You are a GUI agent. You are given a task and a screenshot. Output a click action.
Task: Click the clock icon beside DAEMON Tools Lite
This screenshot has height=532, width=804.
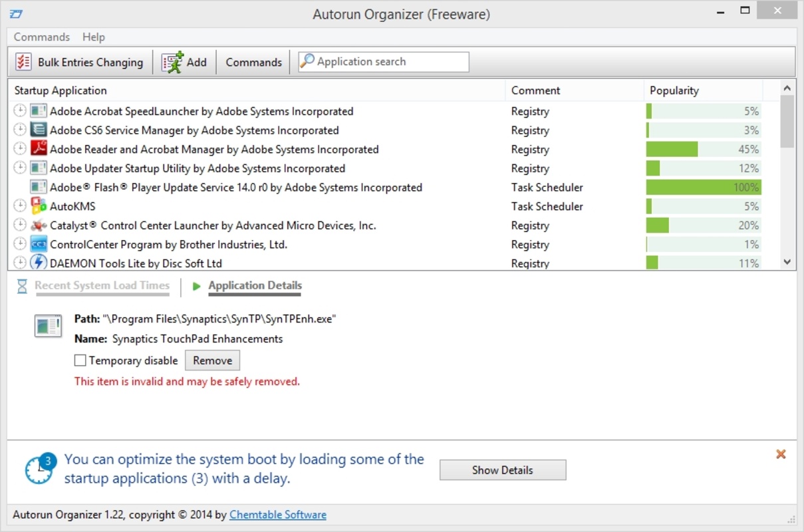coord(20,263)
